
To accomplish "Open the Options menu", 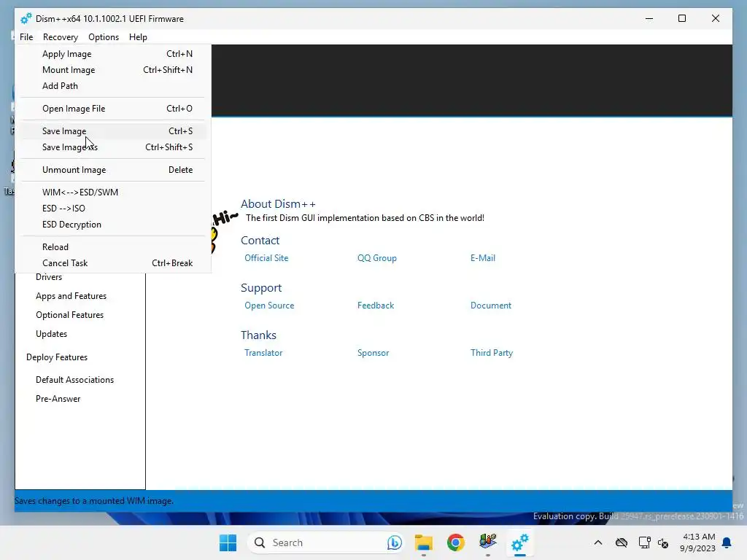I will coord(104,36).
